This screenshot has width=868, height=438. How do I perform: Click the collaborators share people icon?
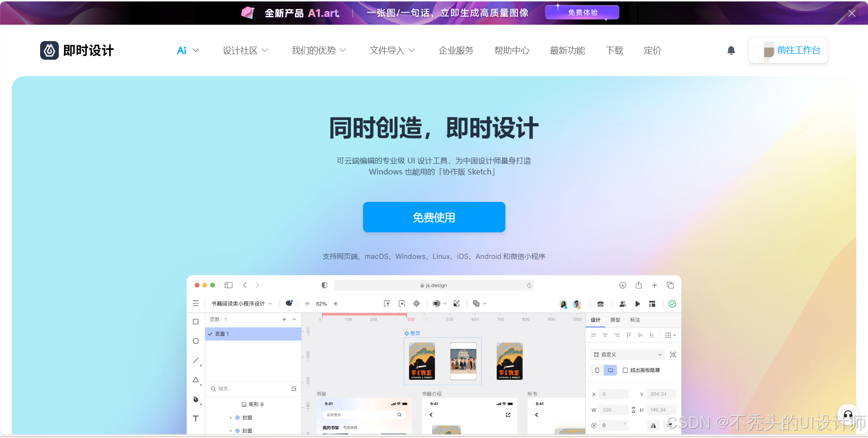point(623,304)
